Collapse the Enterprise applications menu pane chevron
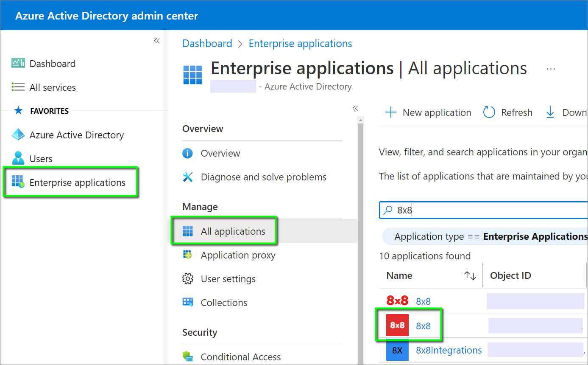Screen dimensions: 588x365 [x=355, y=108]
